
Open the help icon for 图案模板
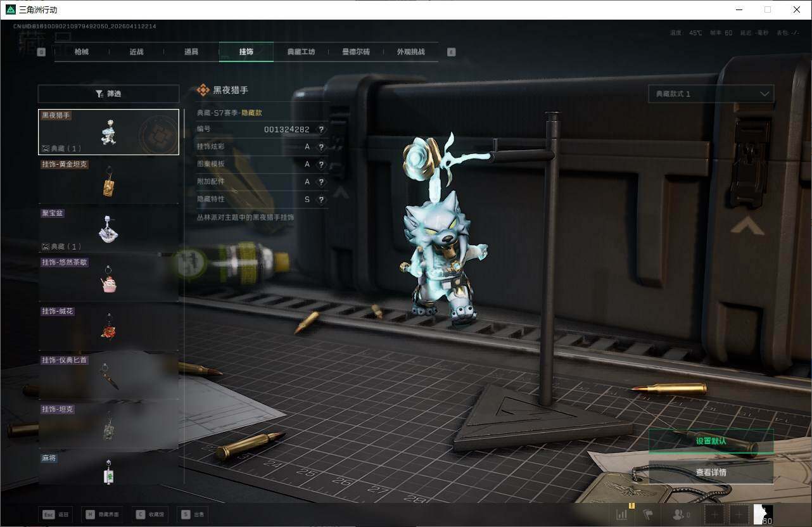pyautogui.click(x=321, y=164)
